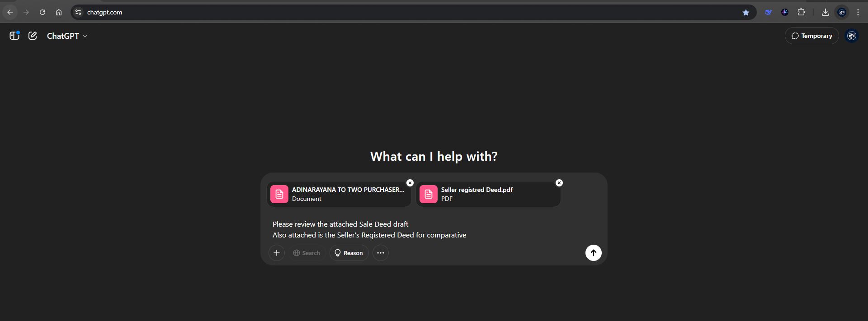The height and width of the screenshot is (321, 868).
Task: Open the more tools ellipsis menu
Action: pyautogui.click(x=381, y=253)
